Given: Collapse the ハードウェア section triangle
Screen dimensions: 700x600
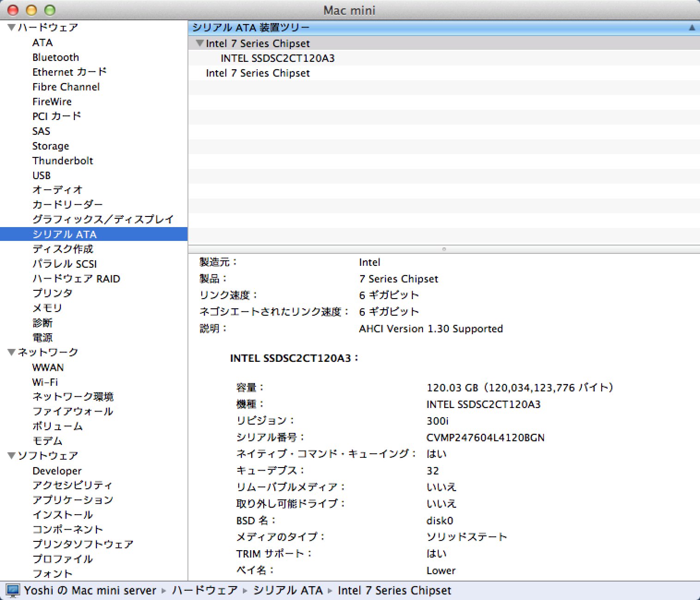Looking at the screenshot, I should tap(12, 28).
